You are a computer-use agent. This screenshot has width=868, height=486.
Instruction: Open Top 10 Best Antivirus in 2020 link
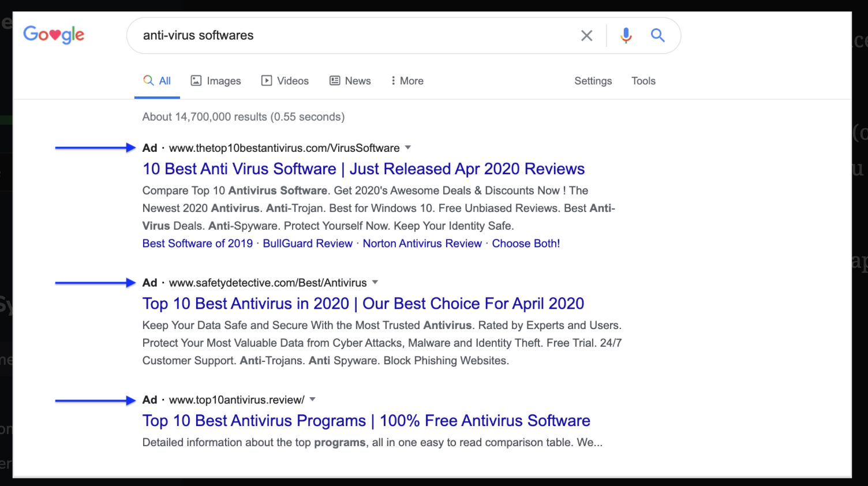coord(363,303)
